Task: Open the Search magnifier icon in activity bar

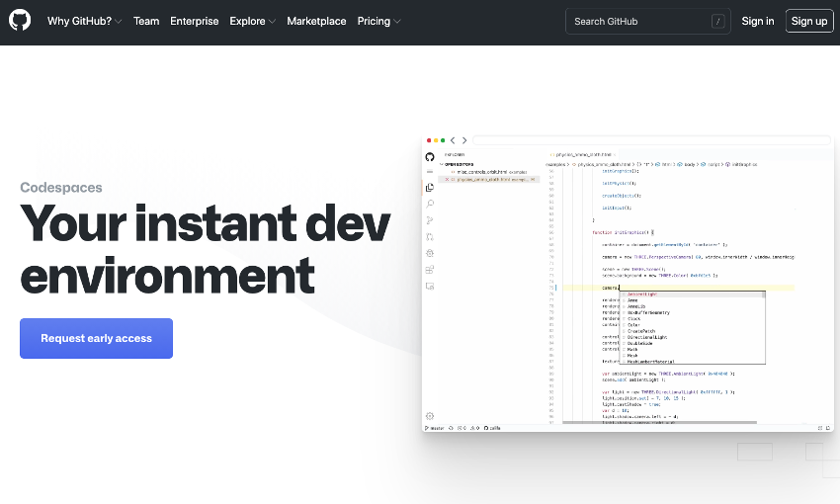Action: [430, 204]
